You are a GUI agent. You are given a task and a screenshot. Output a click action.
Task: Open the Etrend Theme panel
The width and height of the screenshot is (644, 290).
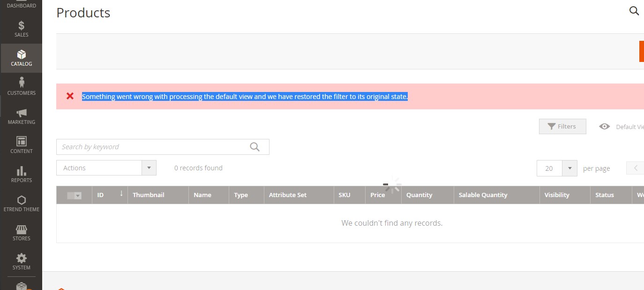point(21,203)
